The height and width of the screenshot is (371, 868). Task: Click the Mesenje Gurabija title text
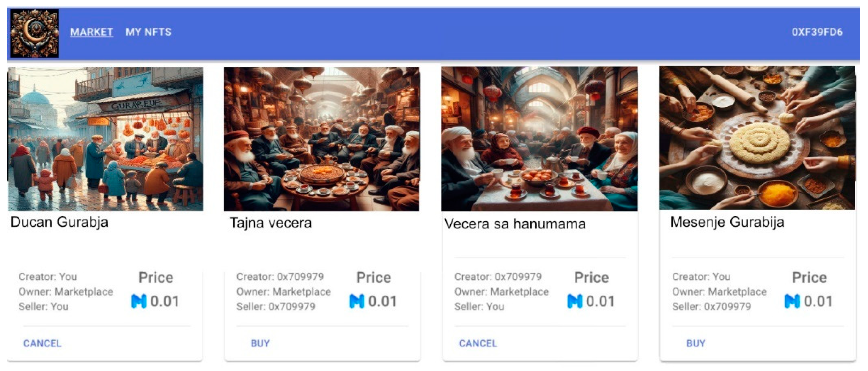pos(727,222)
